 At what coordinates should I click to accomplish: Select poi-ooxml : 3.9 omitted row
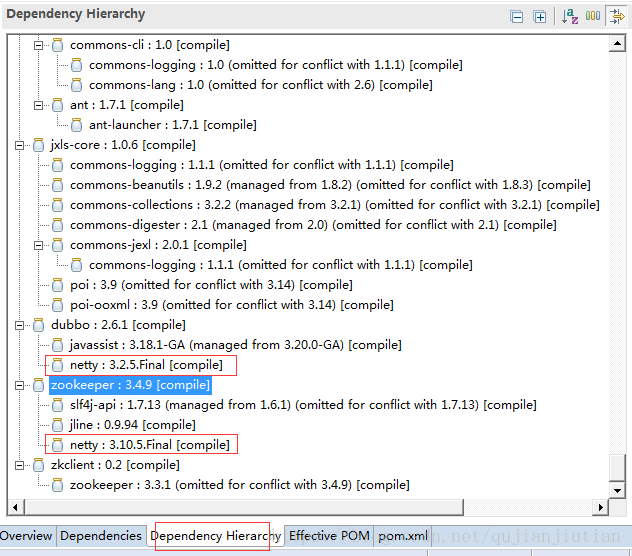pyautogui.click(x=232, y=305)
